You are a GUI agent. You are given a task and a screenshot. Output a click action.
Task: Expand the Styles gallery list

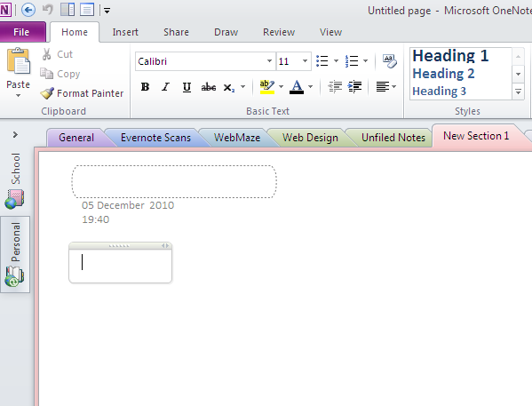pos(518,92)
